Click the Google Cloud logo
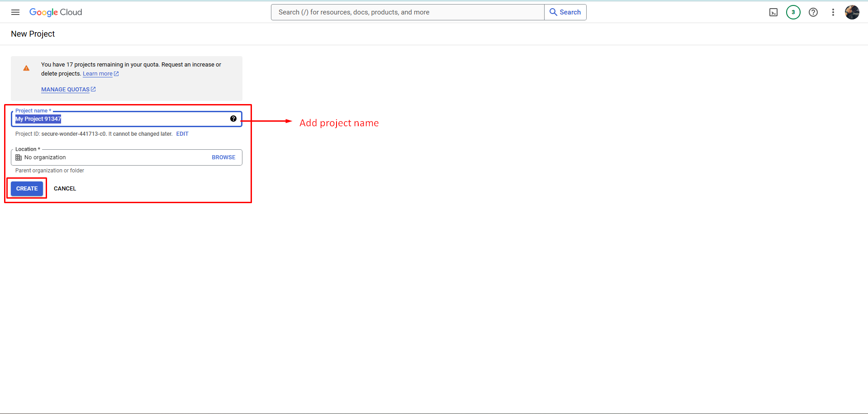Viewport: 868px width, 414px height. (x=56, y=12)
